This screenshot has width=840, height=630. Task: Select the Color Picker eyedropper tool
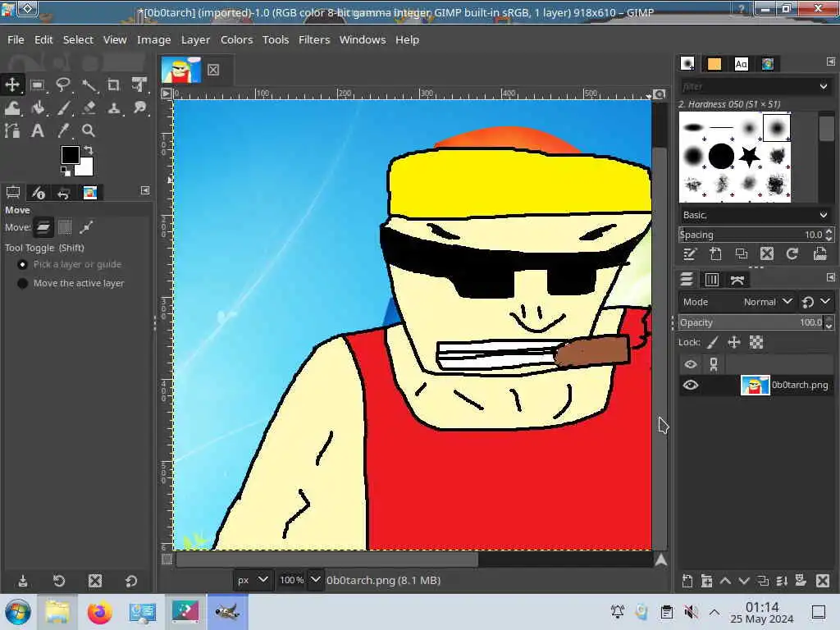click(x=63, y=130)
